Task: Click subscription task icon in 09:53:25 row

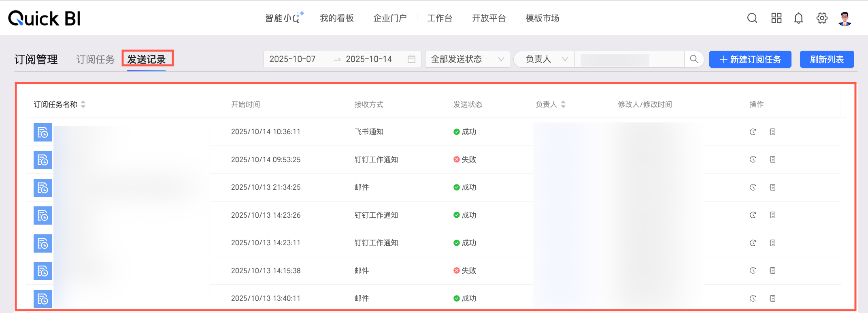Action: 43,160
